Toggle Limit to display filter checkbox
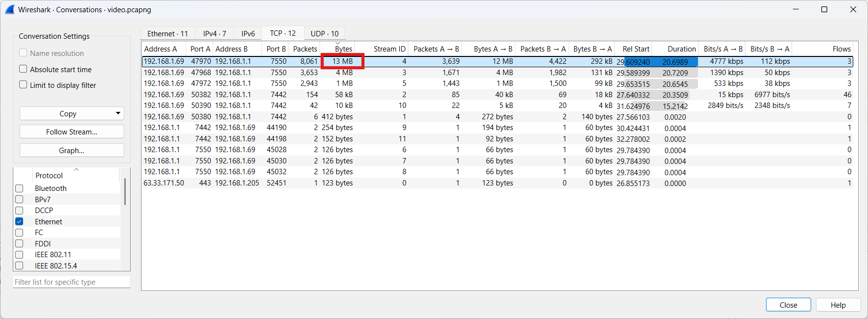The image size is (868, 319). [23, 85]
